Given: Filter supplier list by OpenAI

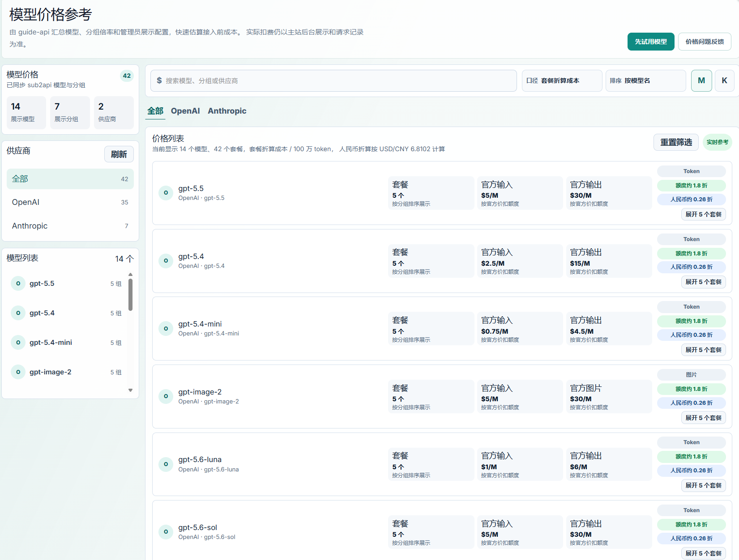Looking at the screenshot, I should 70,202.
